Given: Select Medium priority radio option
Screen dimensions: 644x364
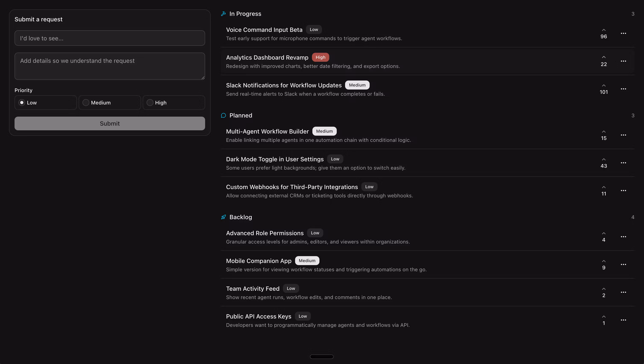Looking at the screenshot, I should point(86,103).
